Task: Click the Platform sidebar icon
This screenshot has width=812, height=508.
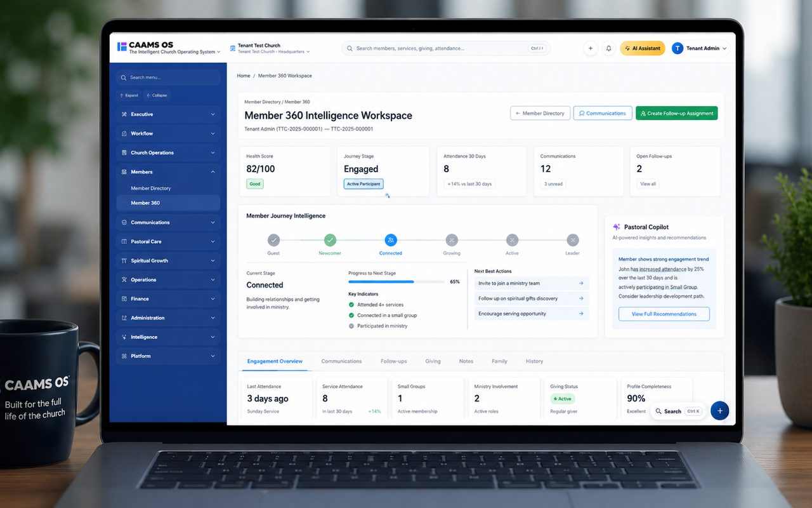Action: tap(124, 356)
